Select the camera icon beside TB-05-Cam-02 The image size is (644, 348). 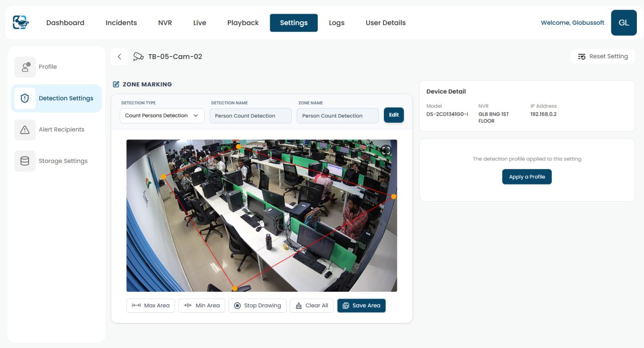(138, 56)
